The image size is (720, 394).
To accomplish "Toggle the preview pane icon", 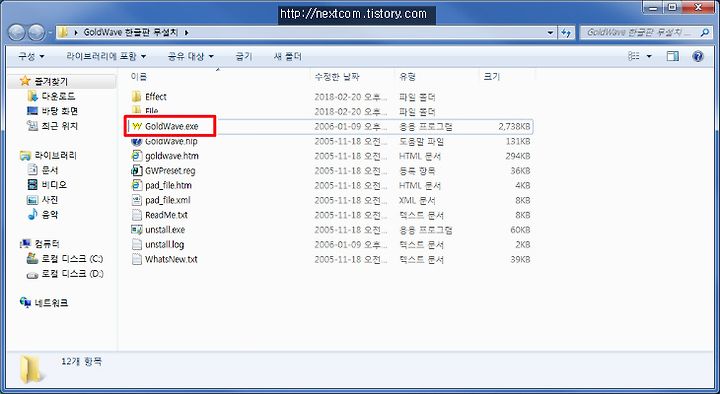I will pyautogui.click(x=673, y=56).
